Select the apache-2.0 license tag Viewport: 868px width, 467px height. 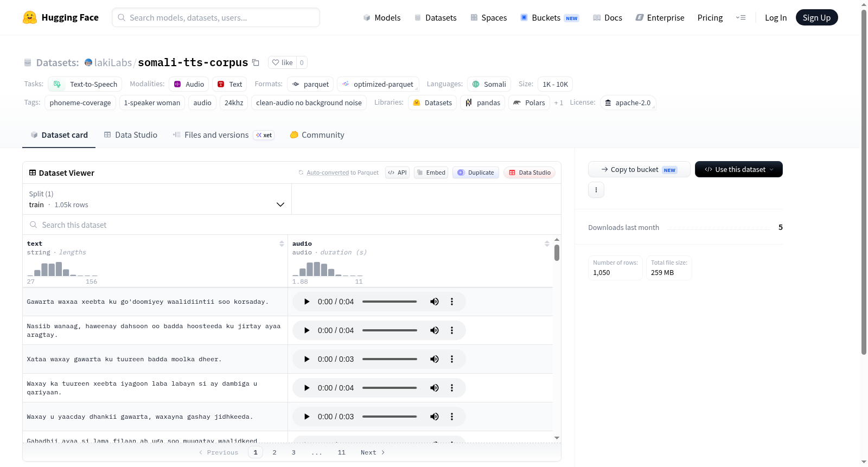628,103
